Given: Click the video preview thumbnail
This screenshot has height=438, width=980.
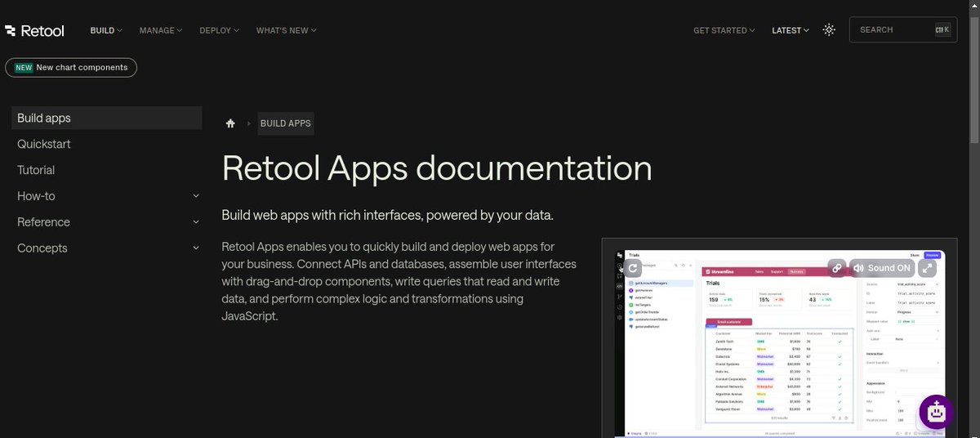Looking at the screenshot, I should pos(780,343).
